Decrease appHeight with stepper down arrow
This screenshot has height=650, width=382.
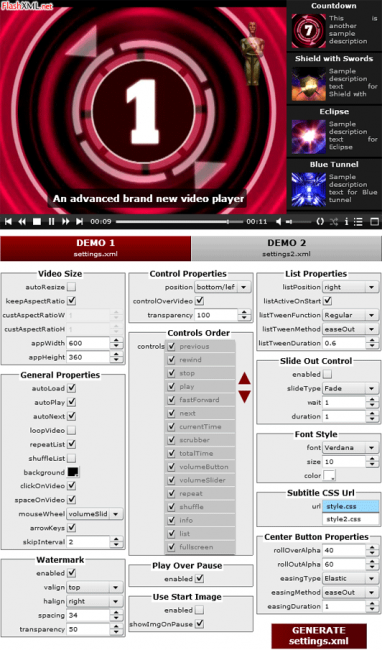(x=116, y=360)
